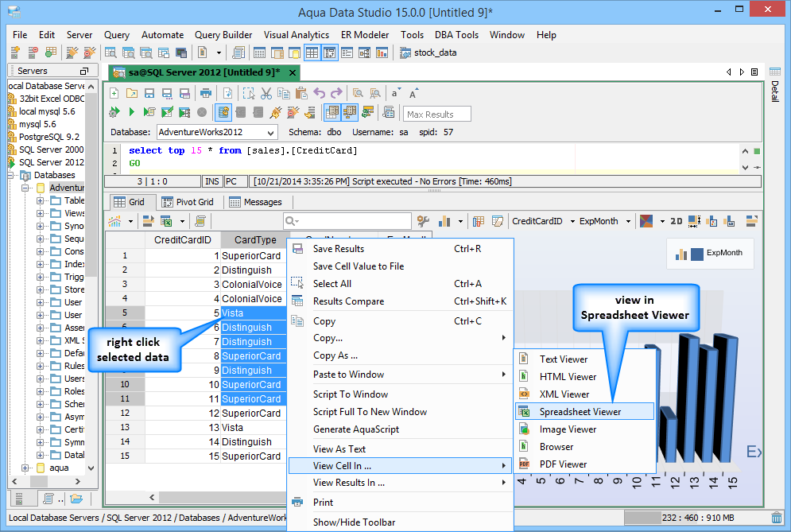The width and height of the screenshot is (791, 532).
Task: Click the ExpMonth chart legend button
Action: click(x=710, y=254)
